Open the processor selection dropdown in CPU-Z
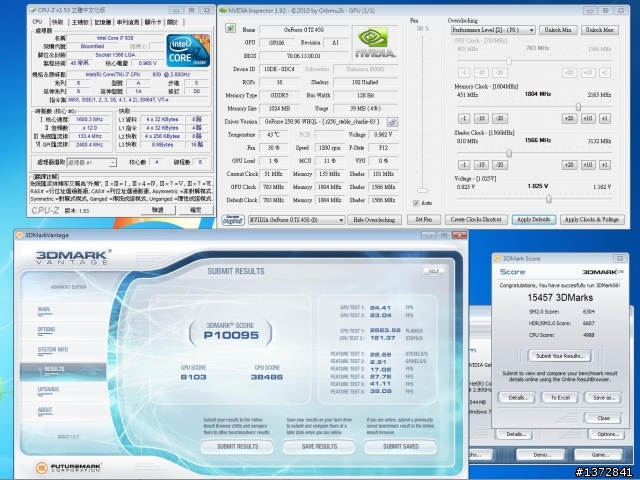This screenshot has width=640, height=480. (91, 162)
